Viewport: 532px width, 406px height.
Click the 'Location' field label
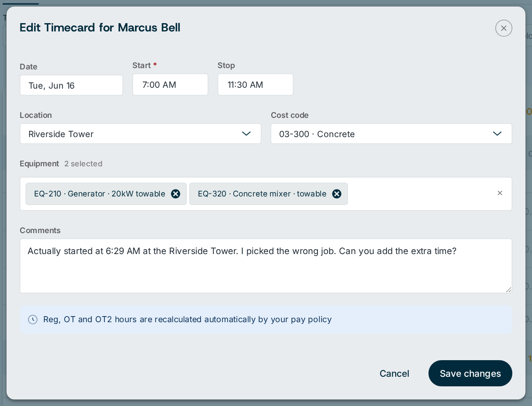pyautogui.click(x=36, y=115)
